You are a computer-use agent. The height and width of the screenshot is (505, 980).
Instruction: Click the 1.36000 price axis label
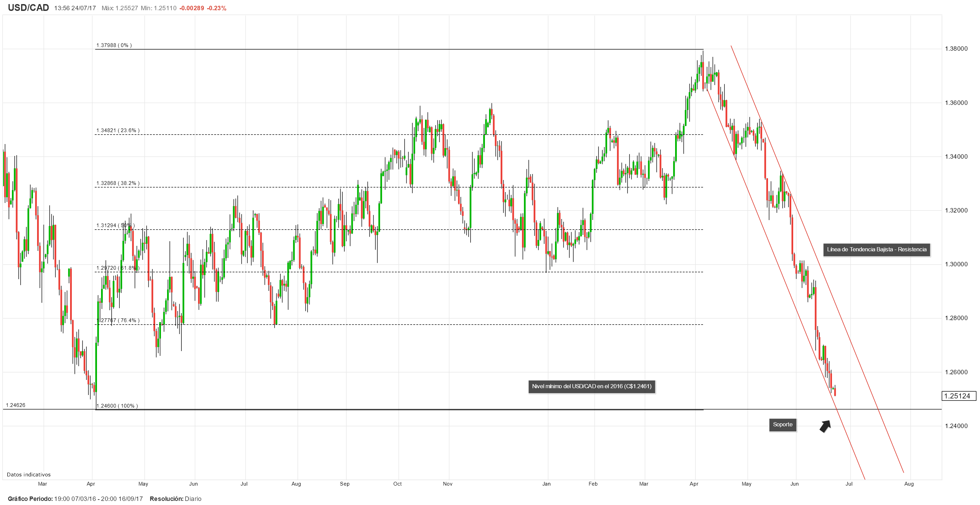coord(956,103)
